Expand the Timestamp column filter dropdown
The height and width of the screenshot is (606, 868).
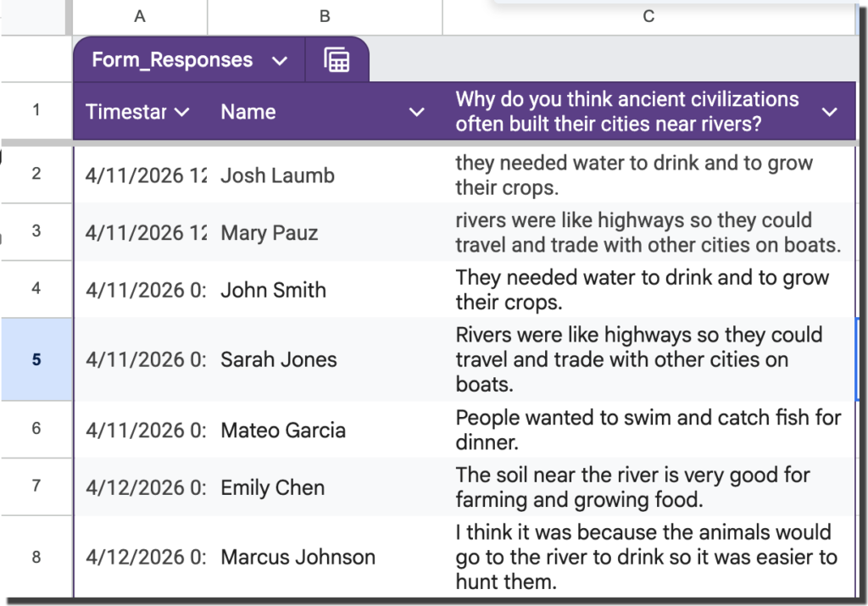click(181, 112)
